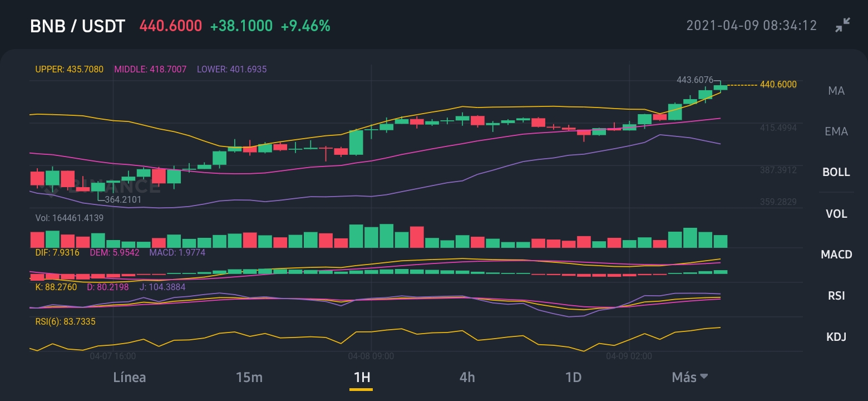
Task: Click the MACD: 1.9774 value label
Action: tap(177, 253)
